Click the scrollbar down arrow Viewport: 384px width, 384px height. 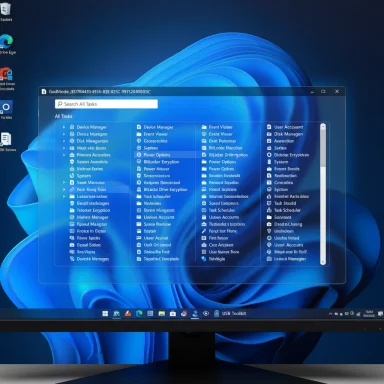click(x=323, y=262)
